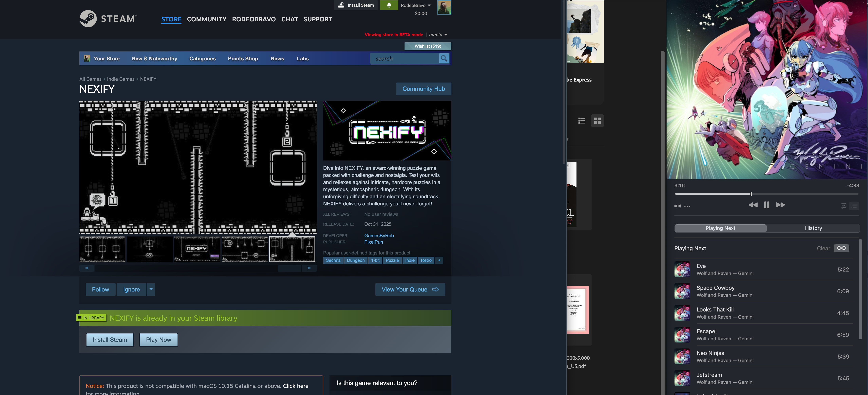The image size is (868, 395).
Task: Add a tag with the plus button
Action: (x=439, y=260)
